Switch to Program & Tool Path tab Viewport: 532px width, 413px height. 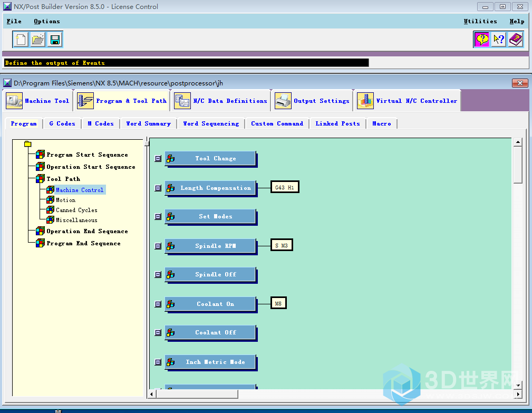click(x=122, y=101)
